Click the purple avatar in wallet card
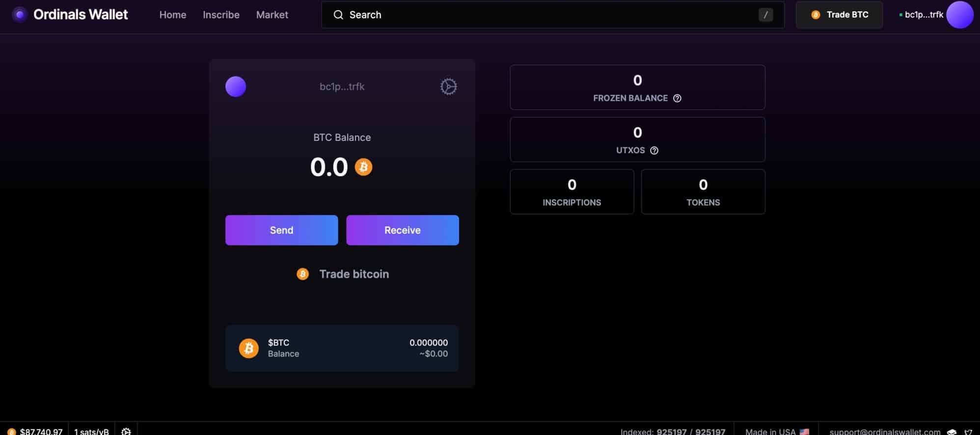 [236, 87]
